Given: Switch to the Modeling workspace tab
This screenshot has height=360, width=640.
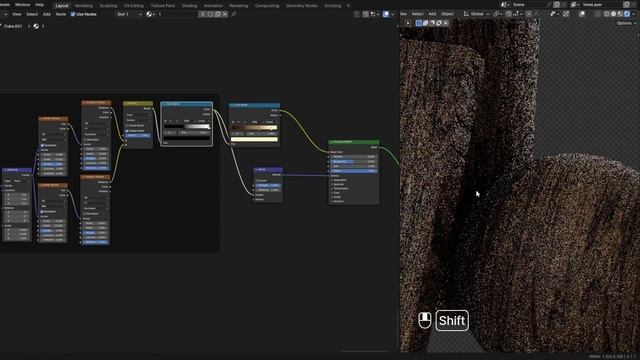Looking at the screenshot, I should tap(83, 6).
